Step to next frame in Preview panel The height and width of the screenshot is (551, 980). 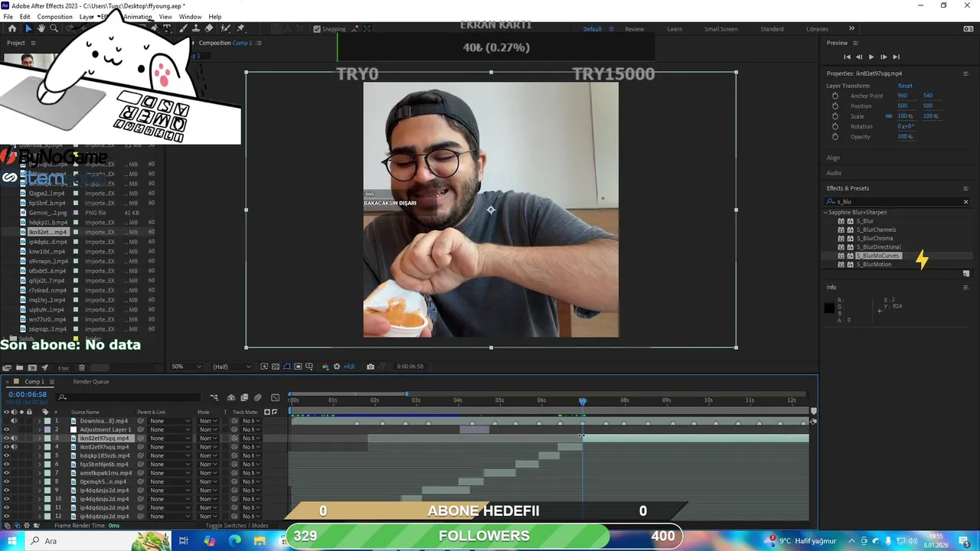coord(884,57)
